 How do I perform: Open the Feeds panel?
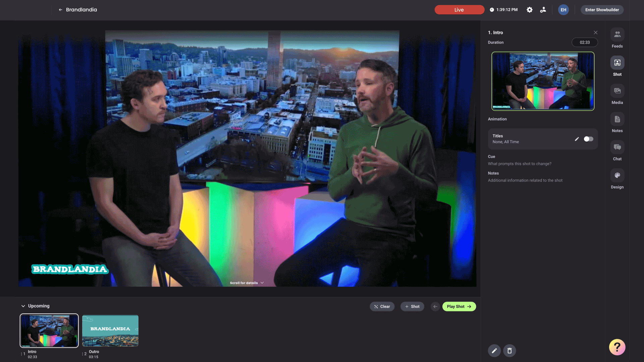pyautogui.click(x=617, y=38)
